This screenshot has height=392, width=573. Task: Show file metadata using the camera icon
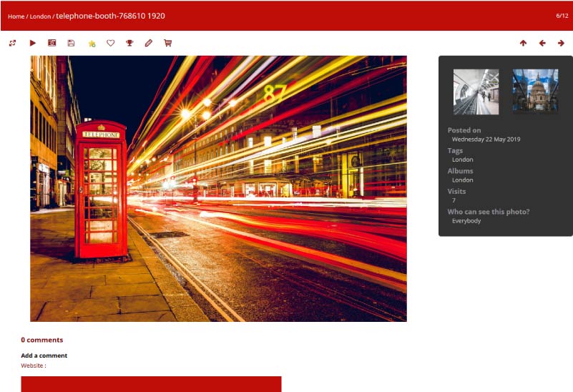point(52,43)
